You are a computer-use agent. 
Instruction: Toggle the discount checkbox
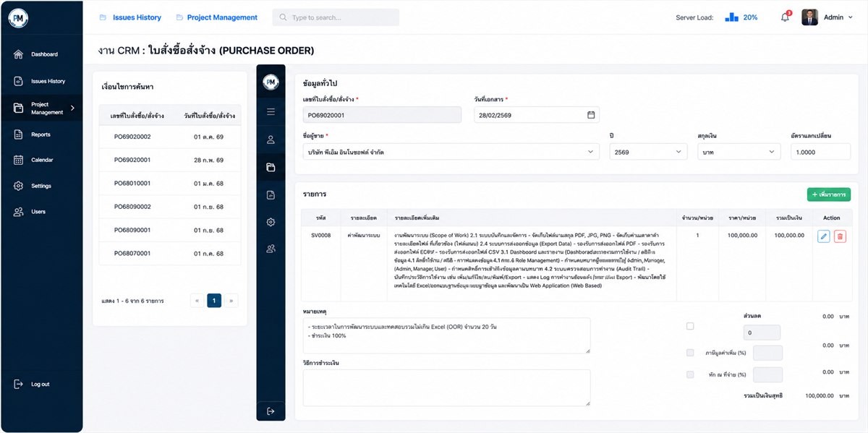click(690, 326)
